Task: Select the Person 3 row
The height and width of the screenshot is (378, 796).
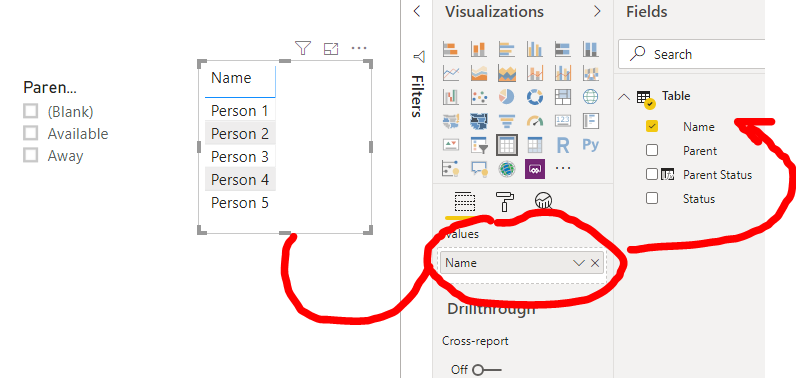Action: click(x=240, y=157)
